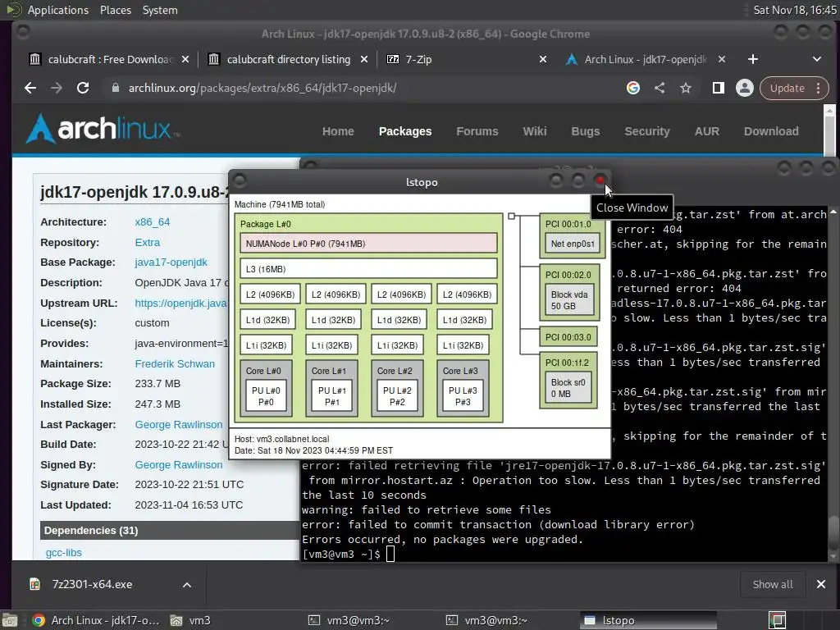
Task: Open the tab search dropdown arrow
Action: (x=817, y=59)
